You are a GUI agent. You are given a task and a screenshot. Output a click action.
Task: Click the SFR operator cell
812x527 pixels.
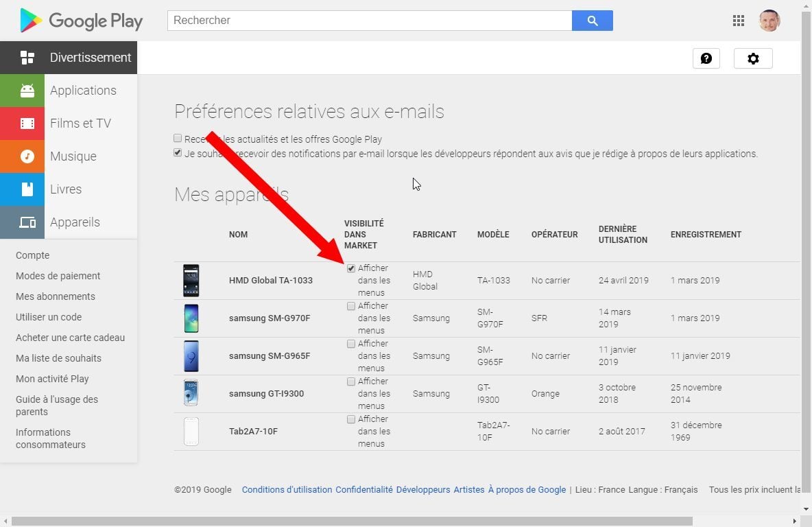click(x=539, y=318)
